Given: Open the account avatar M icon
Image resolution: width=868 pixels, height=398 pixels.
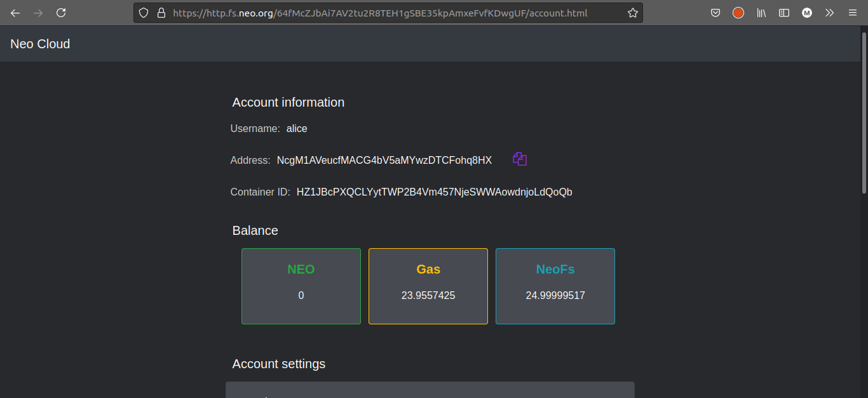Looking at the screenshot, I should coord(807,13).
